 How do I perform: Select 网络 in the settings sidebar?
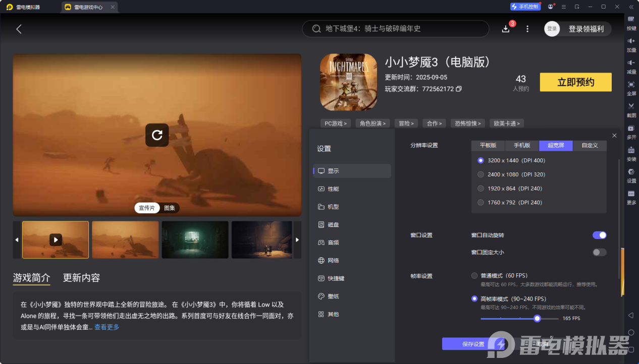pos(334,260)
